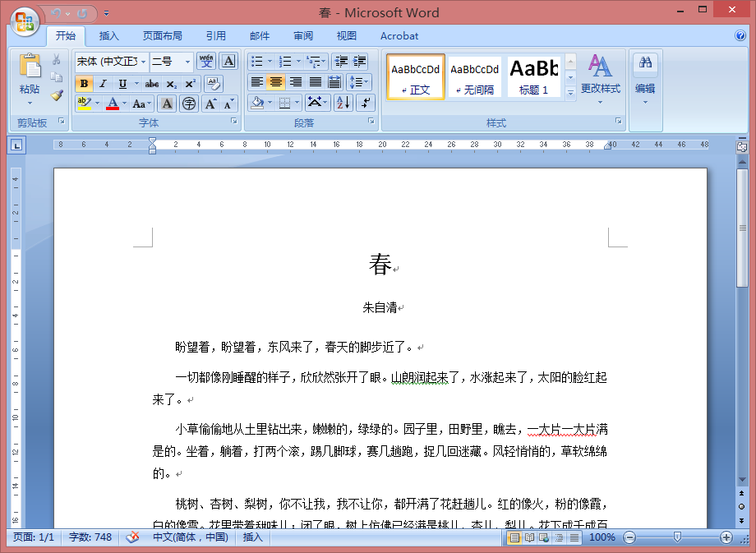The image size is (756, 553).
Task: Switch to Print Layout view
Action: coord(514,537)
